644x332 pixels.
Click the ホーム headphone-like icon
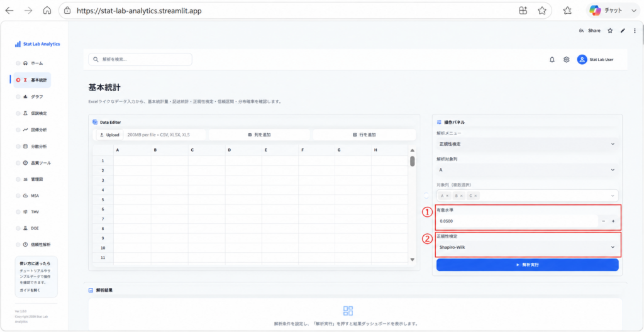point(25,64)
